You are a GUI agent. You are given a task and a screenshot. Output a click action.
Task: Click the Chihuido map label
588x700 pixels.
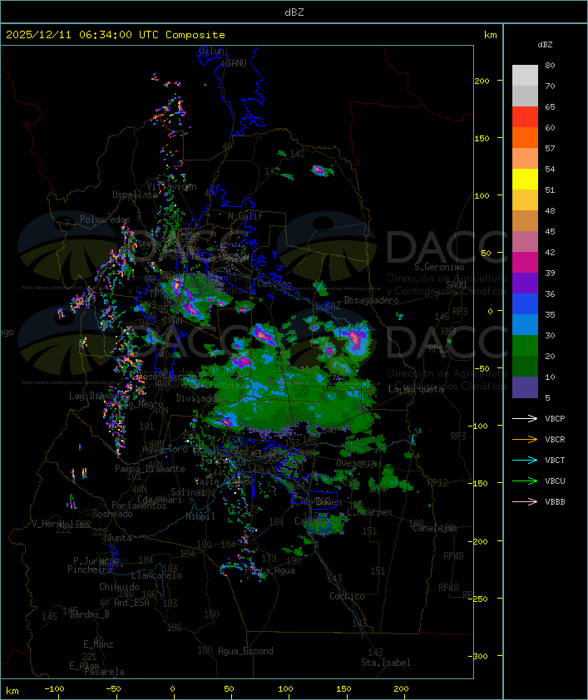tap(119, 587)
